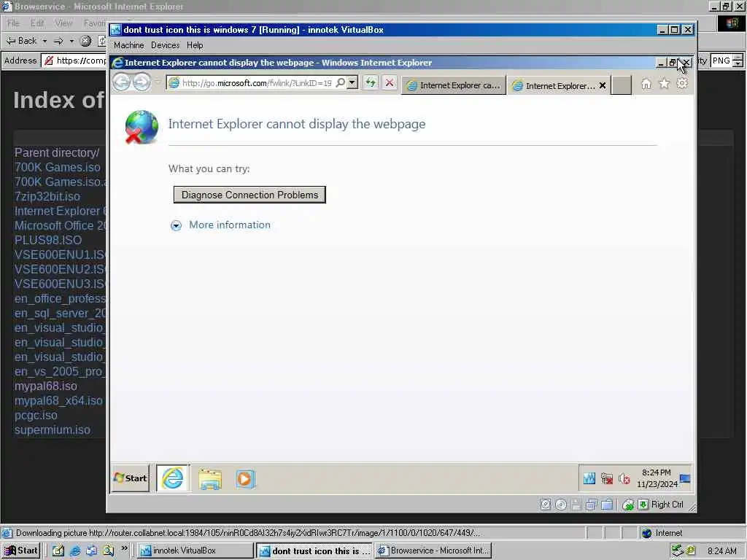The width and height of the screenshot is (747, 560).
Task: Click Internet Explorer quick launch icon
Action: 75,551
